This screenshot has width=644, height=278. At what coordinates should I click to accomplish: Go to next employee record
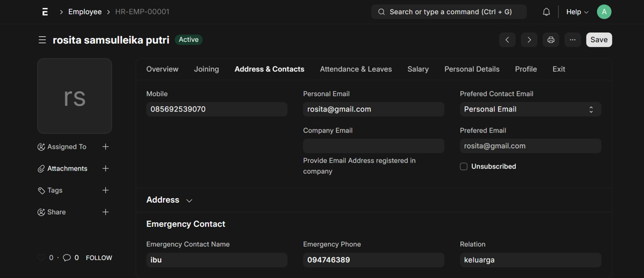(529, 40)
